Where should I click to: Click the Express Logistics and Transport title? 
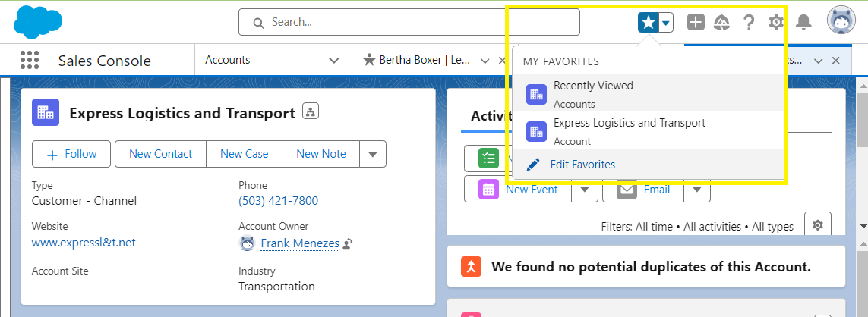click(182, 113)
